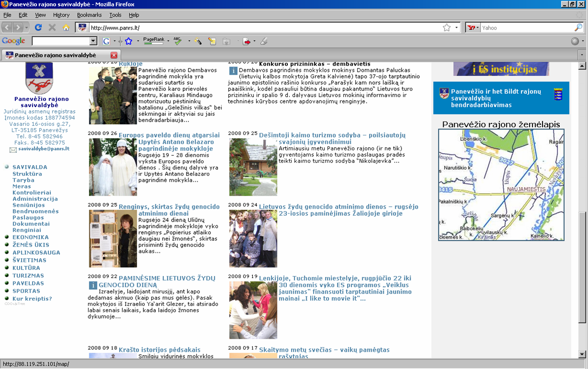This screenshot has height=369, width=588.
Task: Open the spell check dropdown arrow
Action: (189, 42)
